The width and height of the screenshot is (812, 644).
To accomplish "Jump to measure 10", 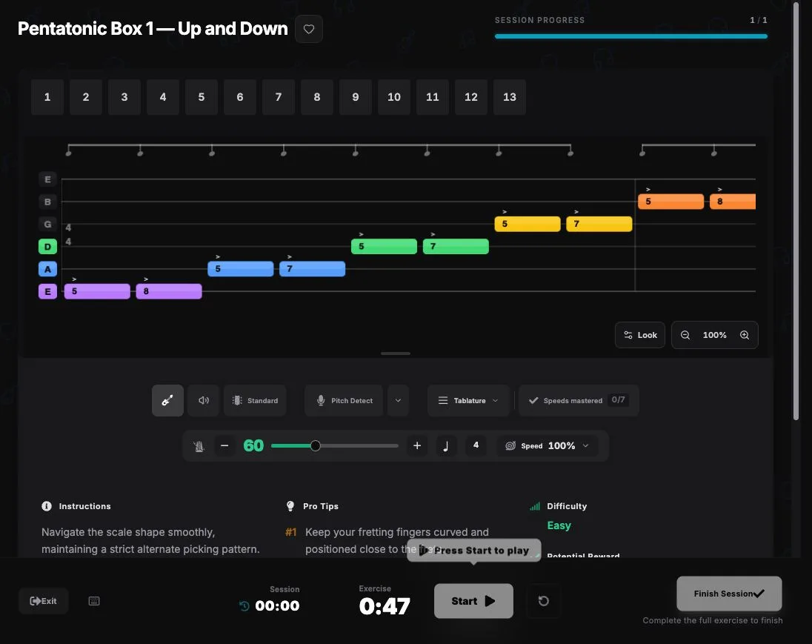I will click(394, 97).
